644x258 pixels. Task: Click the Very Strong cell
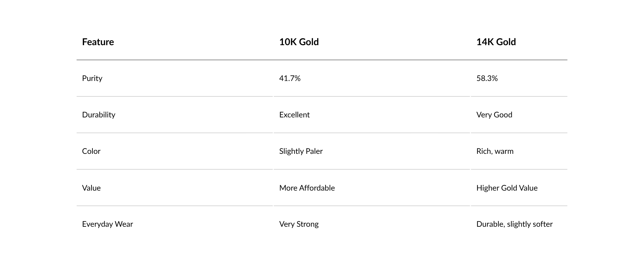coord(299,224)
